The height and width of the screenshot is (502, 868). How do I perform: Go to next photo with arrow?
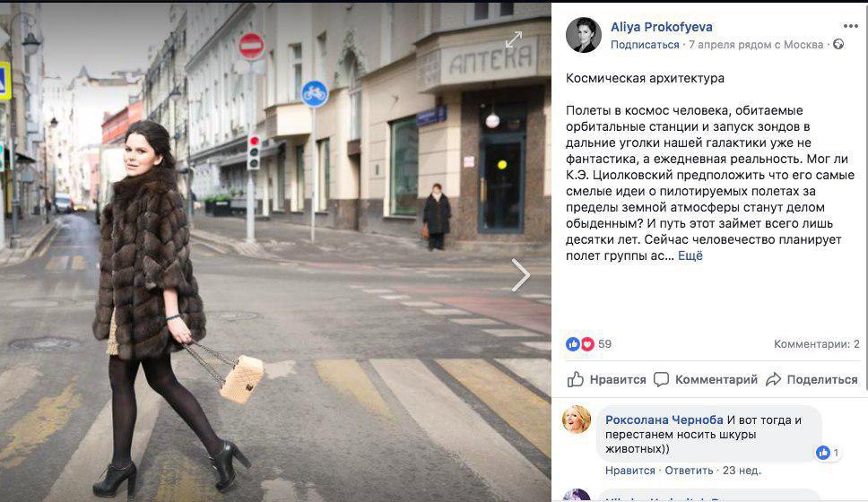[520, 274]
